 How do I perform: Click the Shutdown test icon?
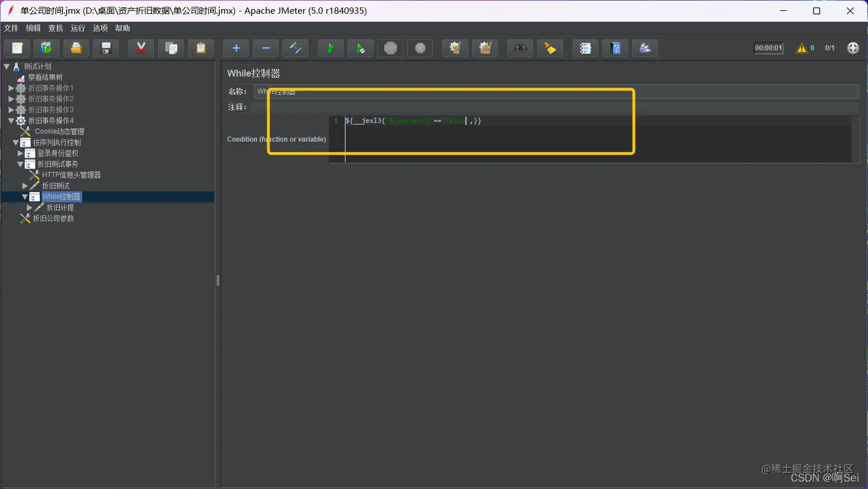coord(420,48)
